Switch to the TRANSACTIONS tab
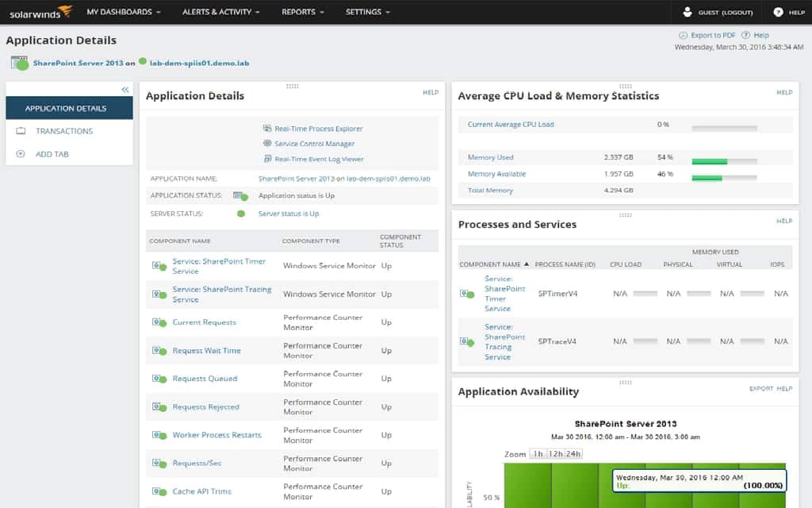 click(x=63, y=131)
